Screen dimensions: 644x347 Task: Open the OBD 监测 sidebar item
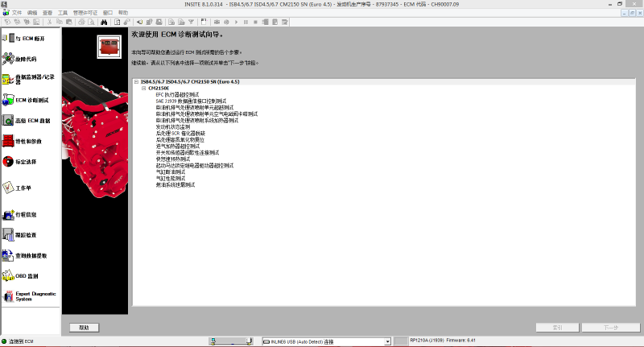20,276
